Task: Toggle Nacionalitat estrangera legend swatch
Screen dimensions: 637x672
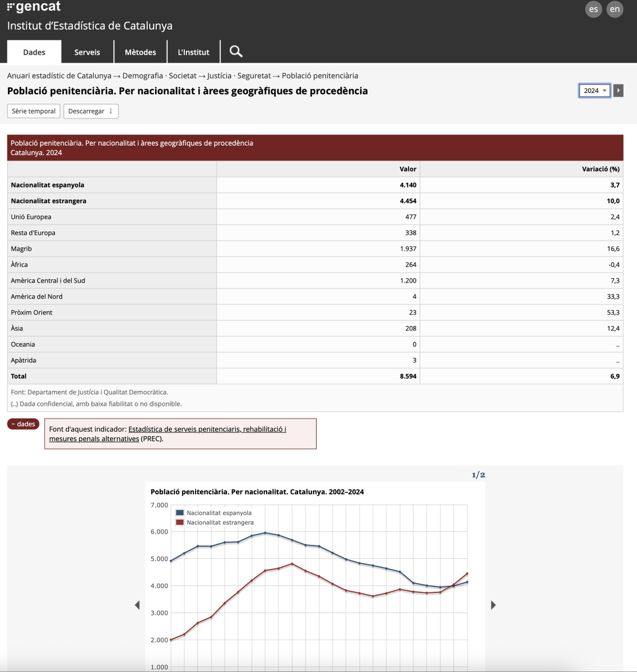Action: tap(180, 522)
